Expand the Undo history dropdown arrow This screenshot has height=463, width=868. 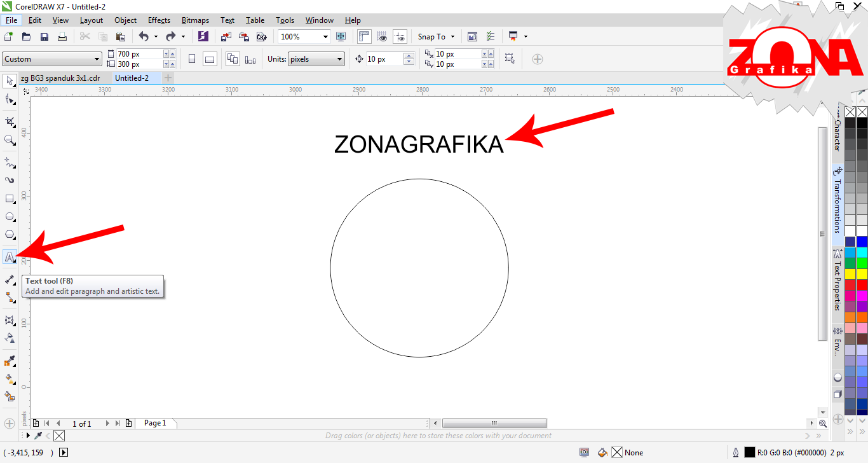(156, 37)
